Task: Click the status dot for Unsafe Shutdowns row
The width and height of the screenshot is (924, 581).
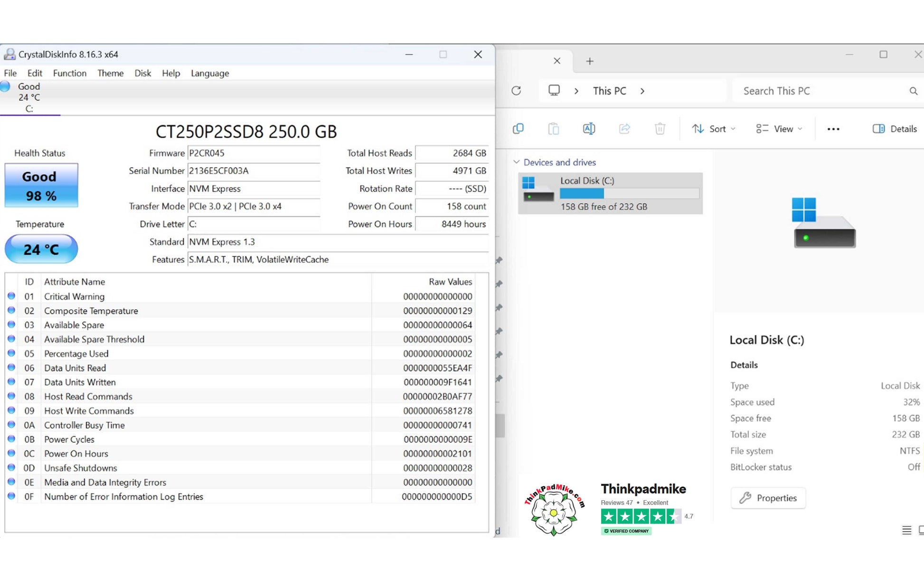Action: pyautogui.click(x=11, y=467)
